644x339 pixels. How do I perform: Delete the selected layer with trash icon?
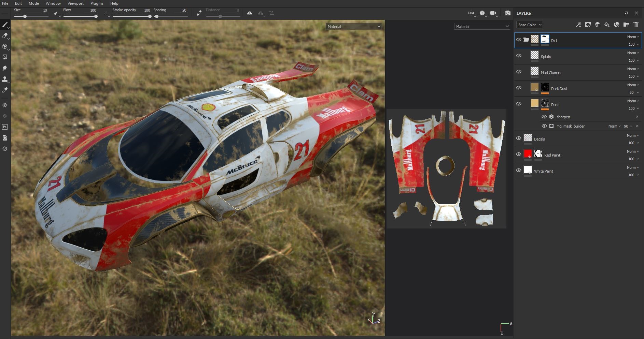click(636, 25)
